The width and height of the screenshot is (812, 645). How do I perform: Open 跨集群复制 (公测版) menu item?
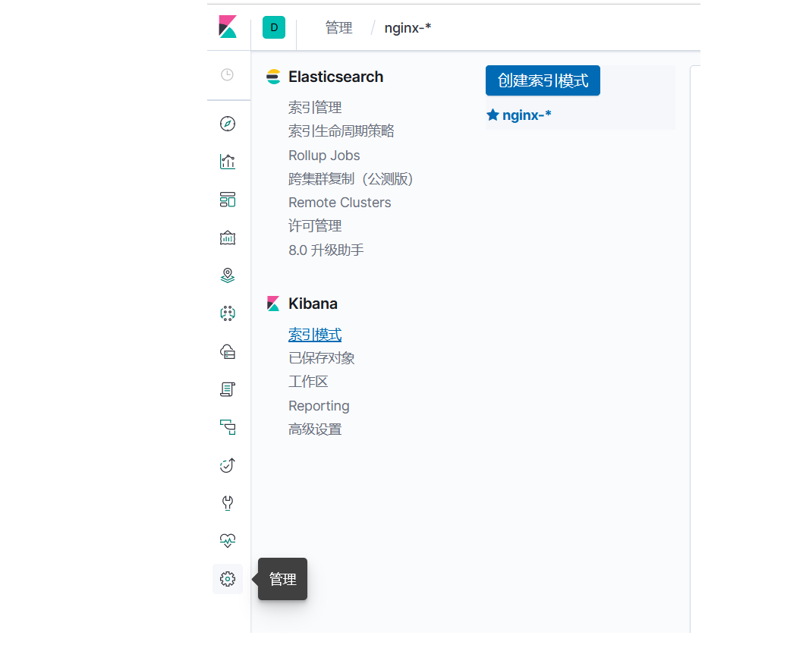point(351,178)
